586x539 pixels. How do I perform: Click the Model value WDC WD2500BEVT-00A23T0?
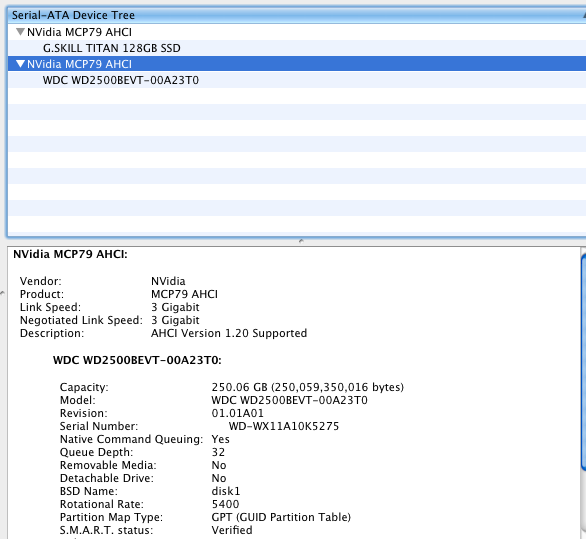tap(289, 400)
